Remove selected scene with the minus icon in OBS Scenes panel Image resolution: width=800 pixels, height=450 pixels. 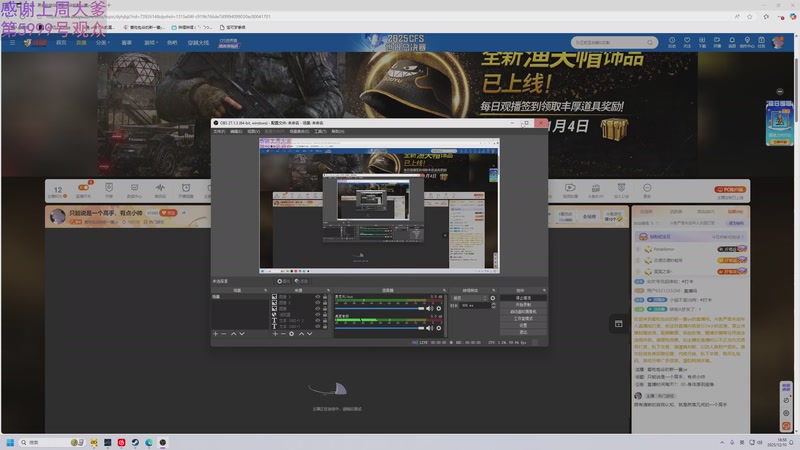click(x=223, y=334)
